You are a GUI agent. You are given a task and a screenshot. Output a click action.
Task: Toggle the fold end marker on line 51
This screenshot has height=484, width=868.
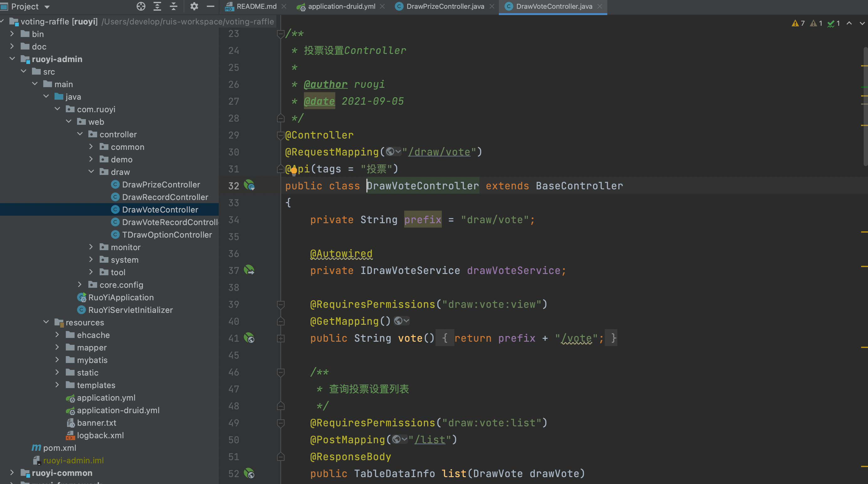click(x=280, y=457)
